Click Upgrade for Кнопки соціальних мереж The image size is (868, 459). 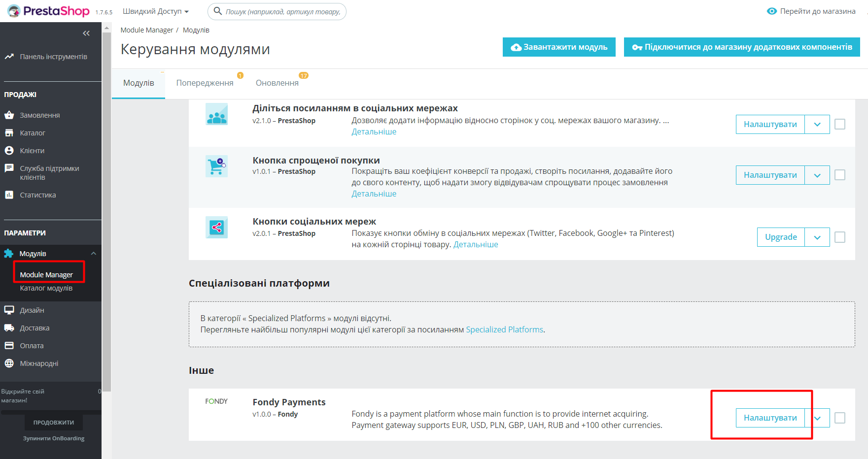781,237
